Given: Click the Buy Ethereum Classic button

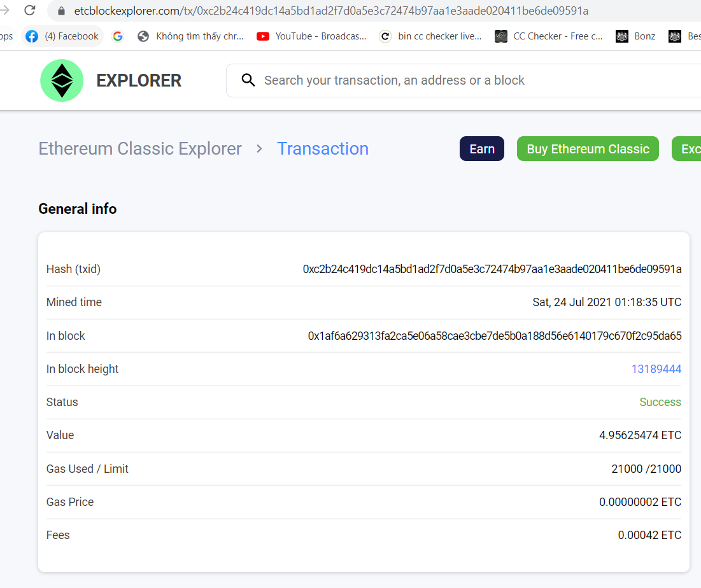Looking at the screenshot, I should pos(588,149).
